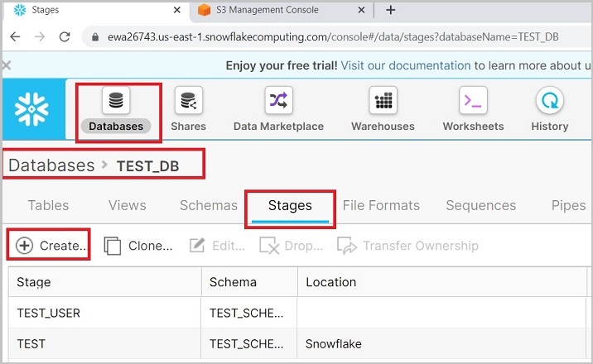
Task: Open the Warehouses icon
Action: (x=383, y=102)
